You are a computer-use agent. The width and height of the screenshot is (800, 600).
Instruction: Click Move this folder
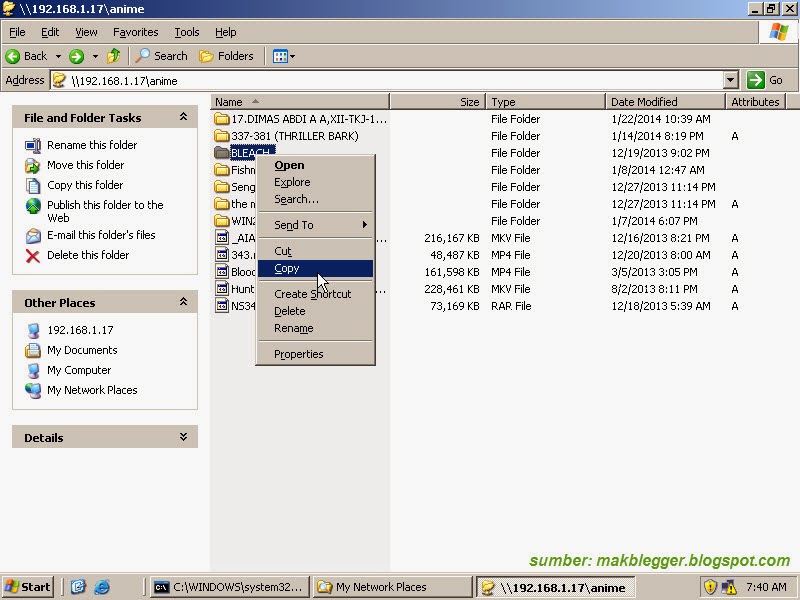(85, 165)
